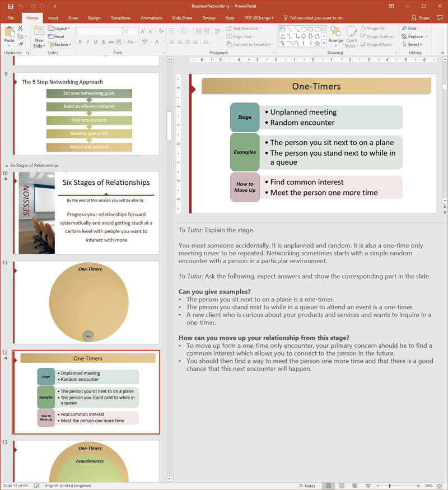Pick the five-point Star shape
This screenshot has width=448, height=490.
(318, 44)
